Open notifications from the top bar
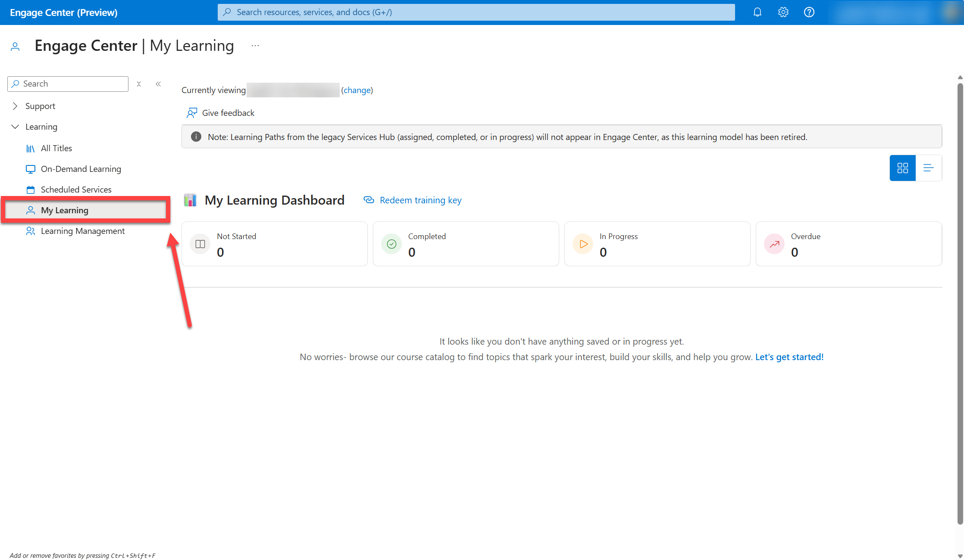 coord(757,12)
